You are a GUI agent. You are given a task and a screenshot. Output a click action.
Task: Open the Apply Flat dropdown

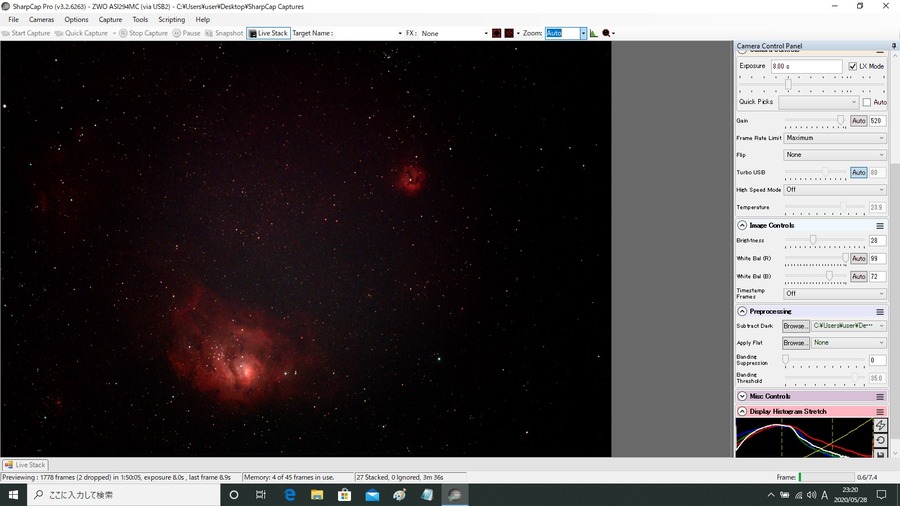click(x=849, y=342)
